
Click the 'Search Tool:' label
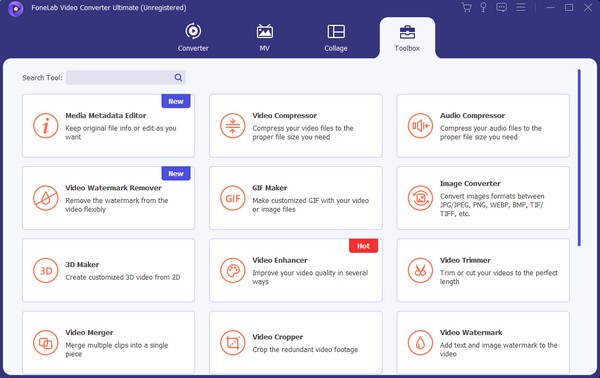click(x=42, y=78)
